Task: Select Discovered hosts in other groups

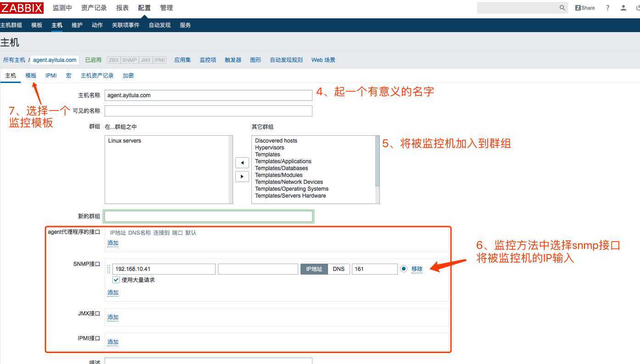Action: tap(276, 141)
